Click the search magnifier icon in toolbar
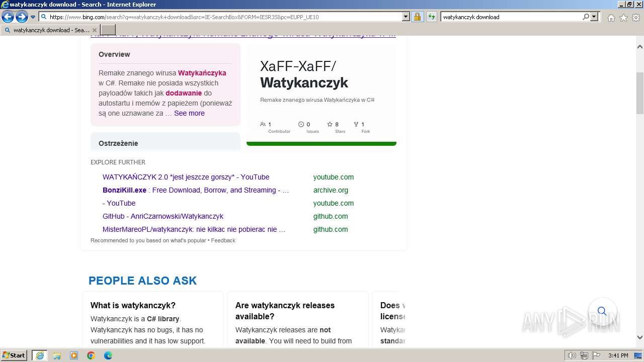This screenshot has width=644, height=362. (586, 17)
